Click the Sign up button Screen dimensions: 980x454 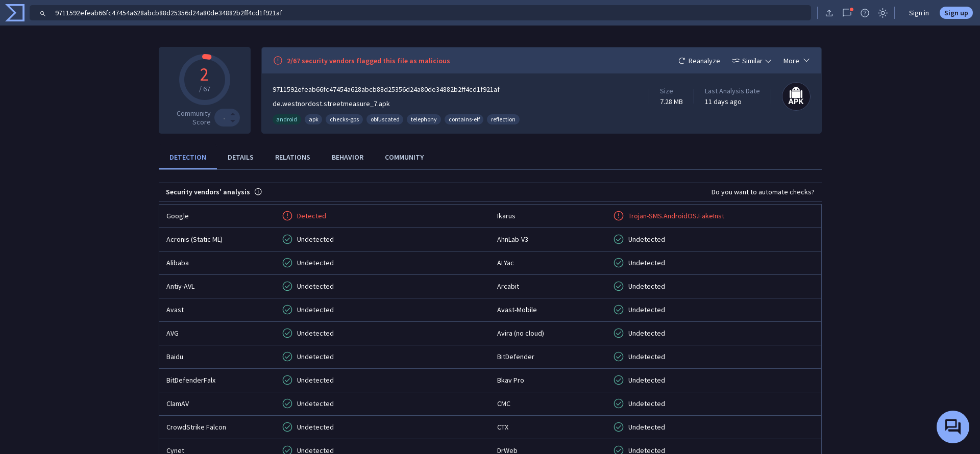click(x=955, y=13)
